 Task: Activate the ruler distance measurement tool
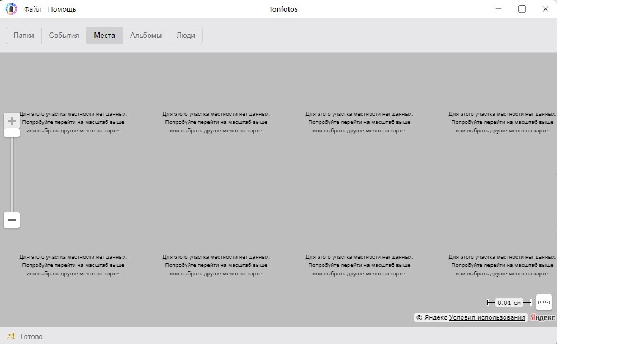pyautogui.click(x=543, y=302)
